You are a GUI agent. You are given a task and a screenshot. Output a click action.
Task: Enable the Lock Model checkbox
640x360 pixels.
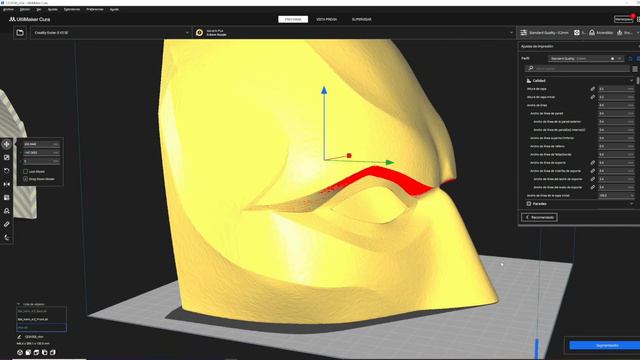coord(25,172)
